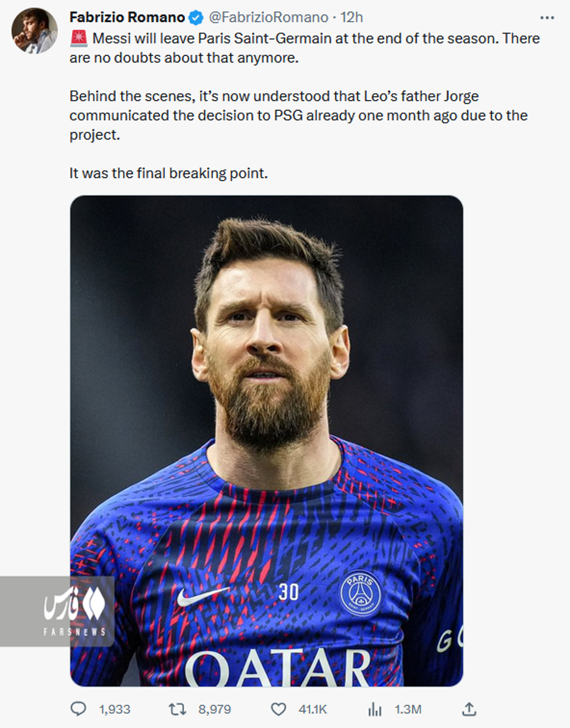Screen dimensions: 570x728
Task: Click the red siren emoji in tweet
Action: coord(79,38)
